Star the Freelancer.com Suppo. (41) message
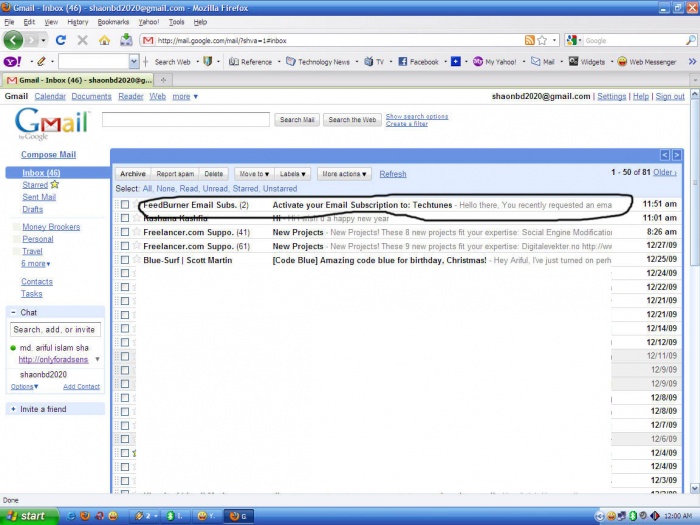Viewport: 700px width, 525px height. 137,232
